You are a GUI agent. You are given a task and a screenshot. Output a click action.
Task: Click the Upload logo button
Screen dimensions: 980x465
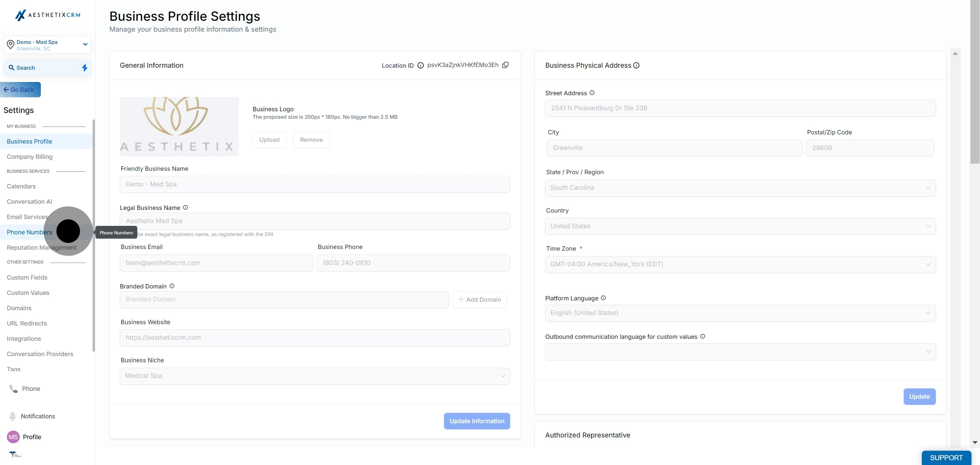click(269, 140)
